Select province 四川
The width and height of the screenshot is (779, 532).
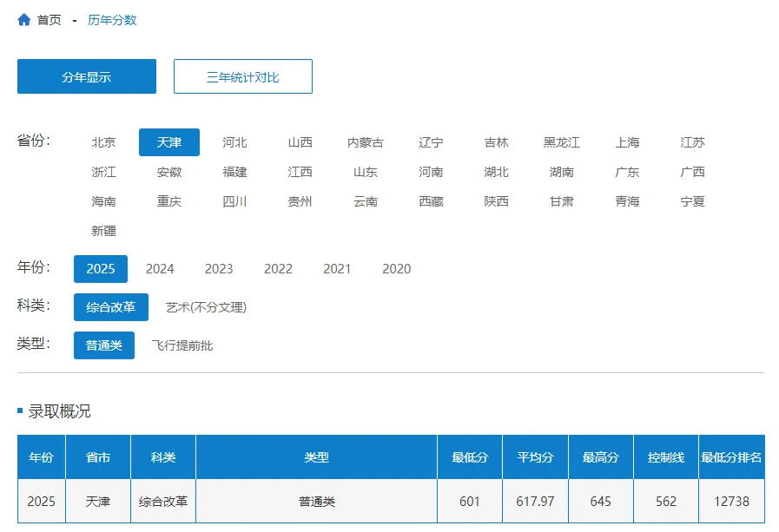[x=234, y=201]
